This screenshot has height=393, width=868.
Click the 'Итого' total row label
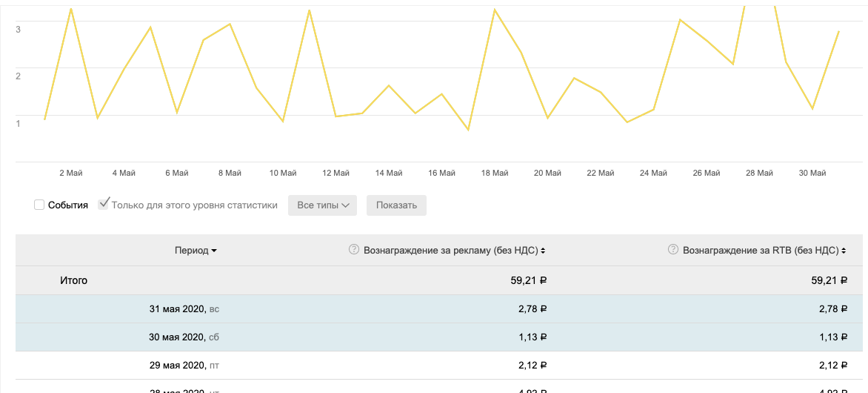(x=73, y=280)
